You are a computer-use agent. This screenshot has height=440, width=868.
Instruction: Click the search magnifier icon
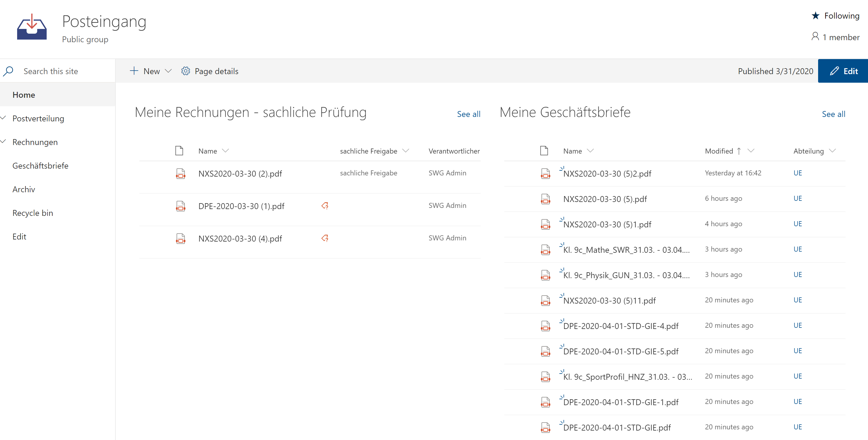click(x=8, y=71)
